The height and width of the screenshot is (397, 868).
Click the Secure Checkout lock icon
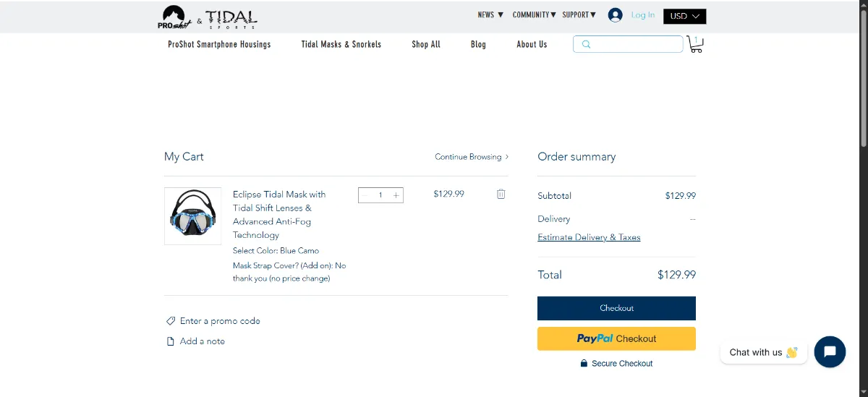[584, 364]
